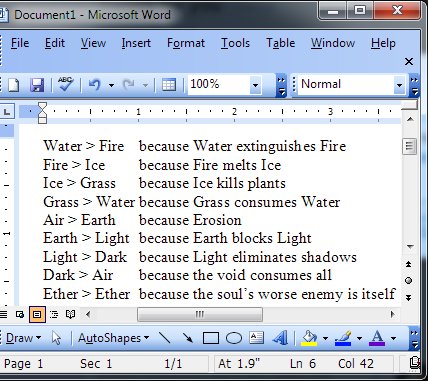Viewport: 428px width, 381px height.
Task: Open standard toolbar options overflow
Action: click(281, 85)
